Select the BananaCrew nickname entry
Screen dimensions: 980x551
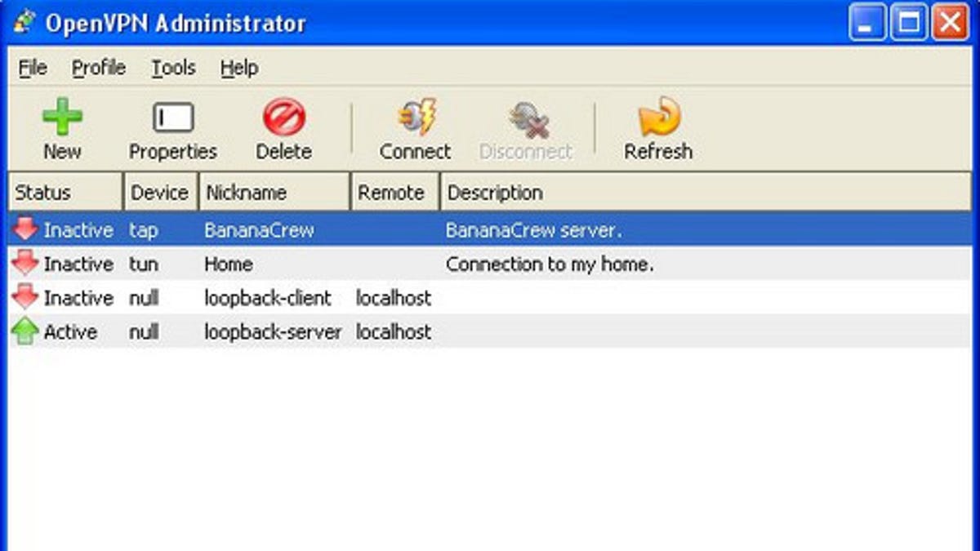[x=259, y=230]
